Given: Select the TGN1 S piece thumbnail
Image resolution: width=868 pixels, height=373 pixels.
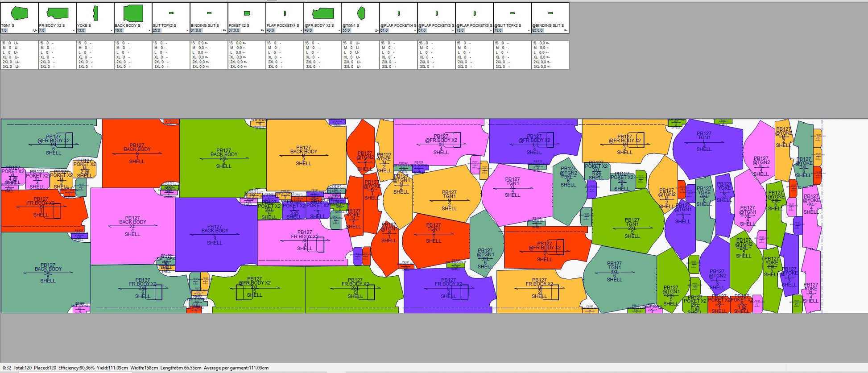Looking at the screenshot, I should click(19, 13).
